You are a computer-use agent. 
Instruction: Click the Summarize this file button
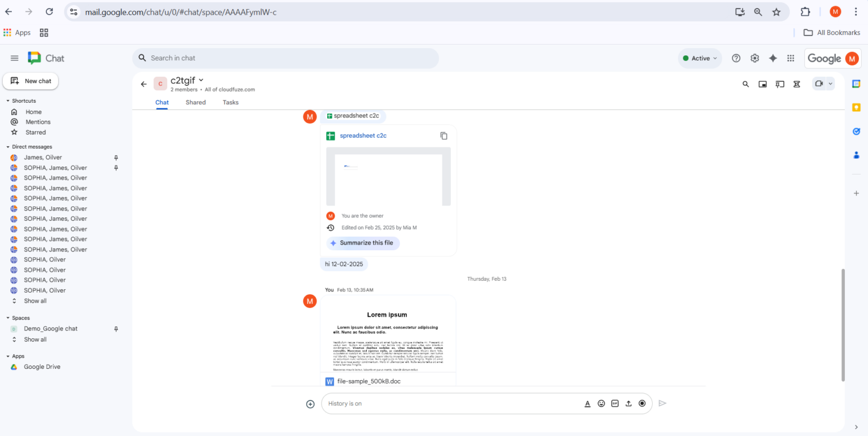(363, 243)
